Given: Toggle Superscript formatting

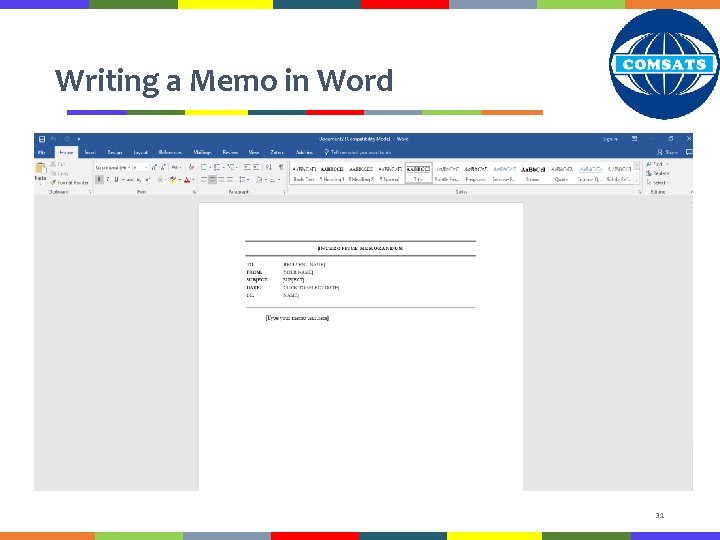Looking at the screenshot, I should [x=147, y=180].
